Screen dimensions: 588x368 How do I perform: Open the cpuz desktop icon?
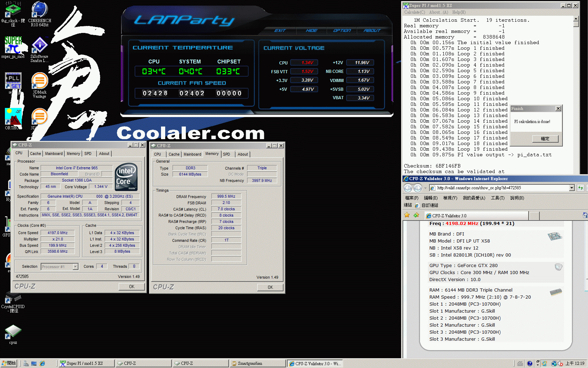tap(13, 335)
